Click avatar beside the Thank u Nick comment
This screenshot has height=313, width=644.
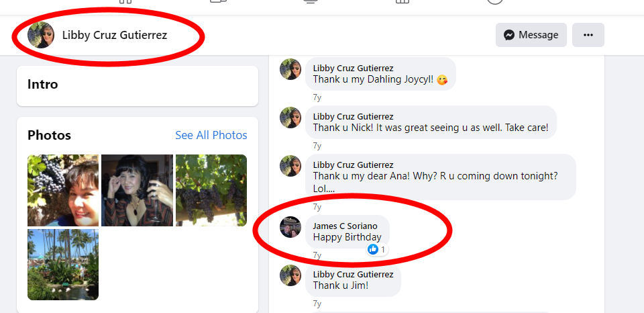tap(290, 118)
